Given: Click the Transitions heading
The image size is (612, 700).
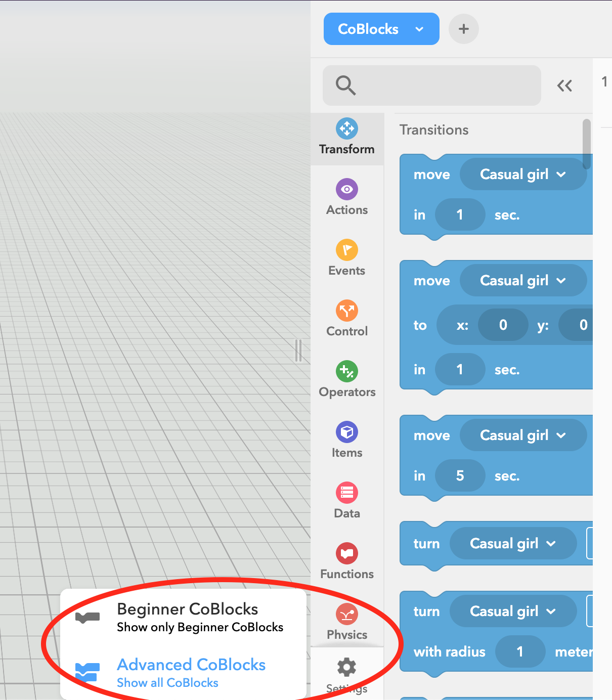Looking at the screenshot, I should [434, 130].
